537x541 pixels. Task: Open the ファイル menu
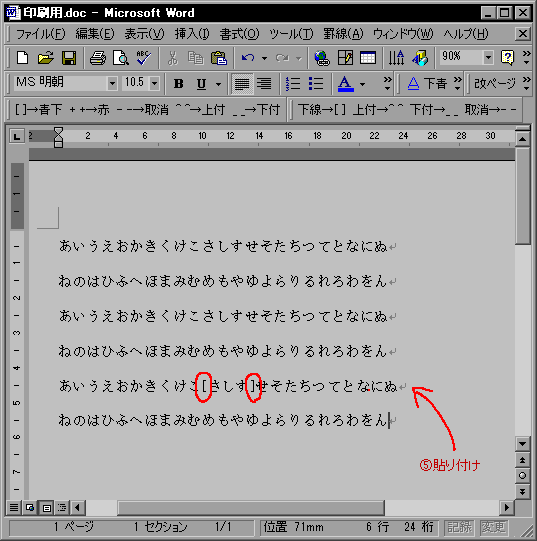(x=40, y=34)
